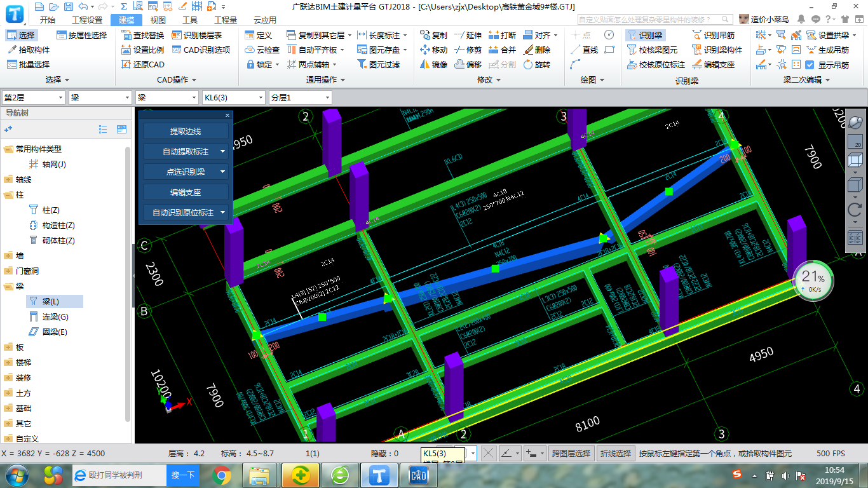Image resolution: width=868 pixels, height=488 pixels.
Task: Click the 3D view sphere icon
Action: tap(855, 122)
